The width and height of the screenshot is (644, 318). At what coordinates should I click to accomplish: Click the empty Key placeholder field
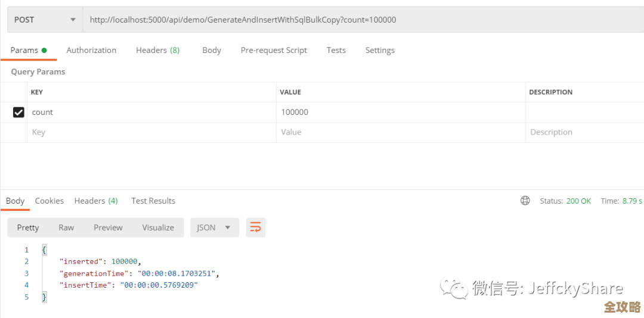149,132
